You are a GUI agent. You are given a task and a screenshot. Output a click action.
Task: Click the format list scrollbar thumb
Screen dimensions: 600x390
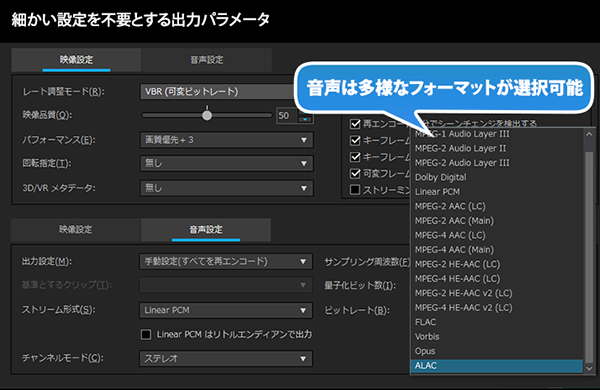pos(589,257)
